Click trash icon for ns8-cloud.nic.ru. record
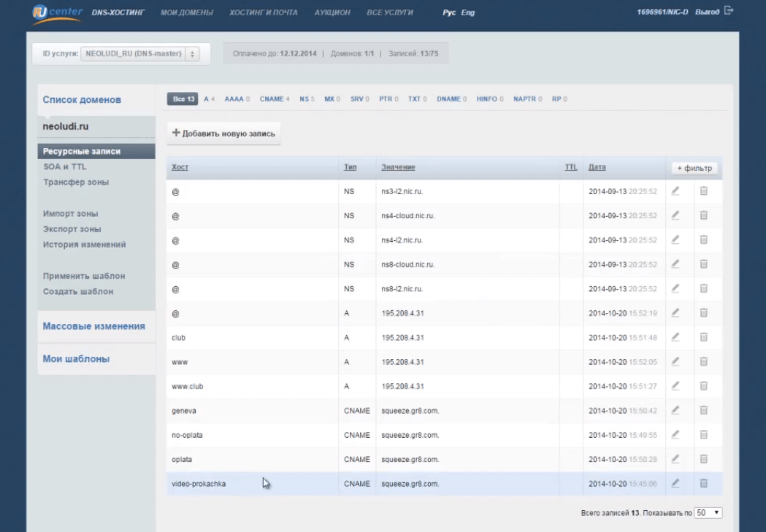766x532 pixels. click(704, 264)
